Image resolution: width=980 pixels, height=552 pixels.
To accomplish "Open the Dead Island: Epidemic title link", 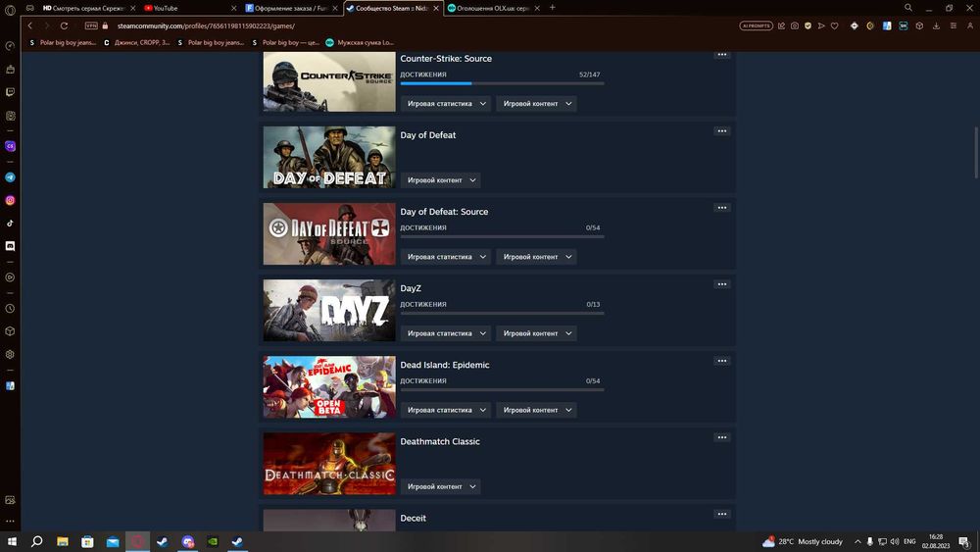I will coord(445,365).
